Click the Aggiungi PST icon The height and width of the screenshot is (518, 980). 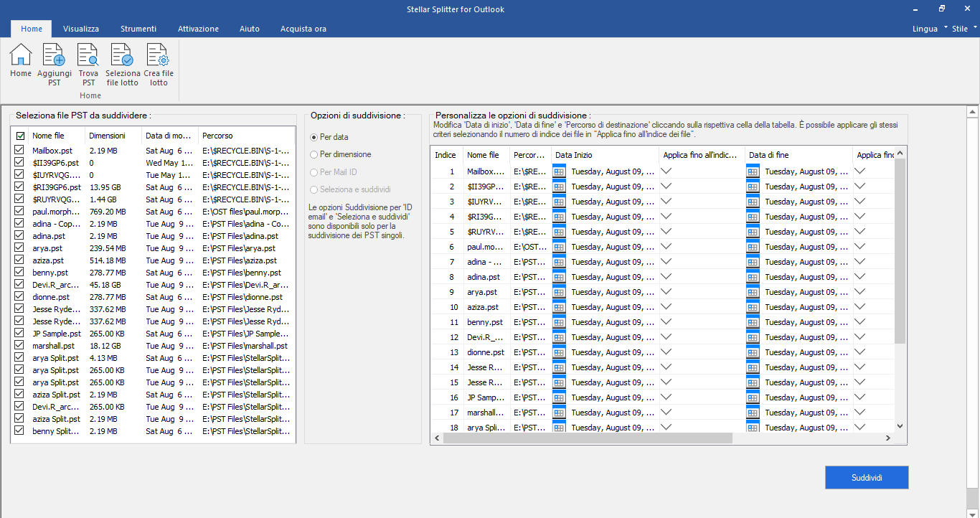tap(55, 60)
